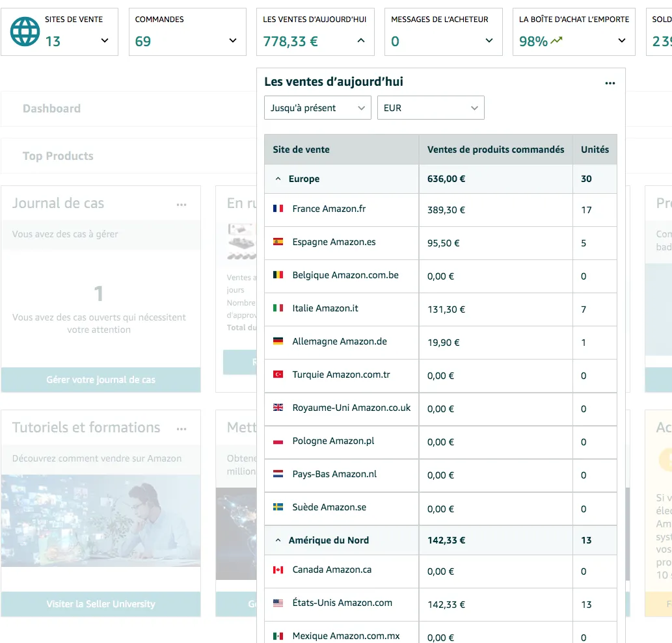Click the 636,00 € Europe total
Screen dimensions: 672x643
point(446,179)
